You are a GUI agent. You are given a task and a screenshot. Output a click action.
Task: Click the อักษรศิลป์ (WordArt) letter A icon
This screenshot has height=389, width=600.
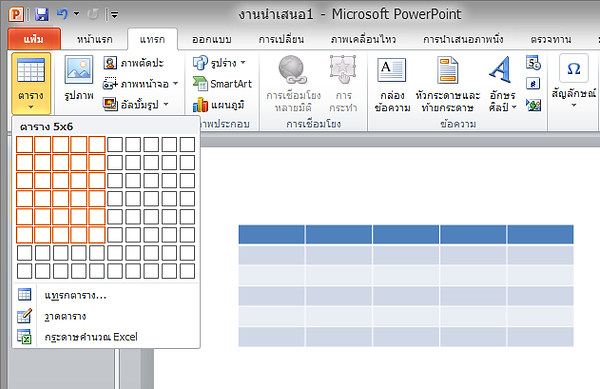(x=501, y=70)
